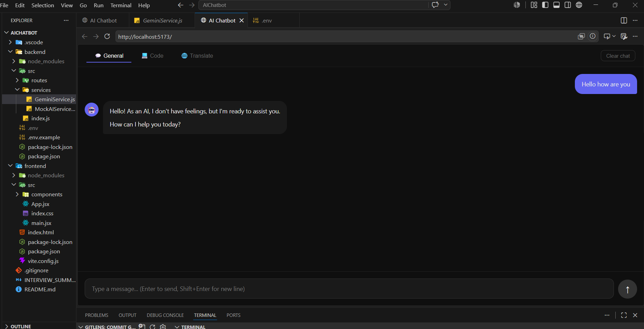Screen dimensions: 644x329
Task: Click the Clear chat button
Action: click(618, 56)
